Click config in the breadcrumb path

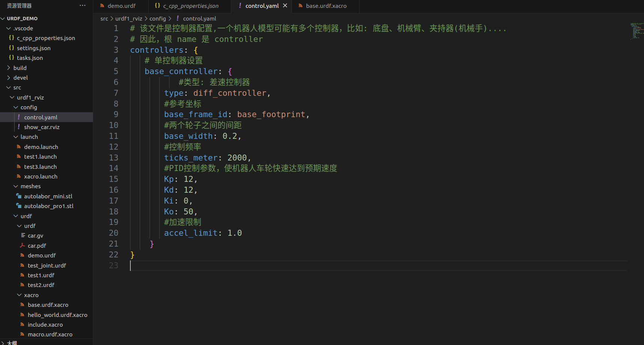coord(158,18)
